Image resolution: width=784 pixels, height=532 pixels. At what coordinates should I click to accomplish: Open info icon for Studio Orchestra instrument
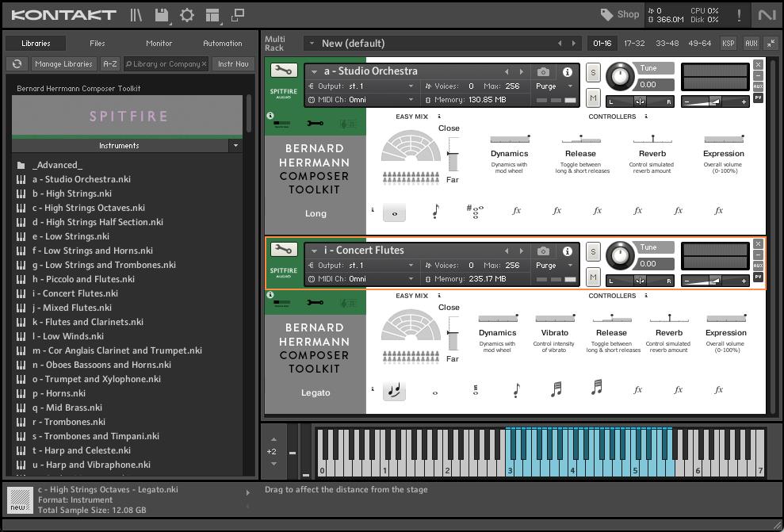(568, 72)
